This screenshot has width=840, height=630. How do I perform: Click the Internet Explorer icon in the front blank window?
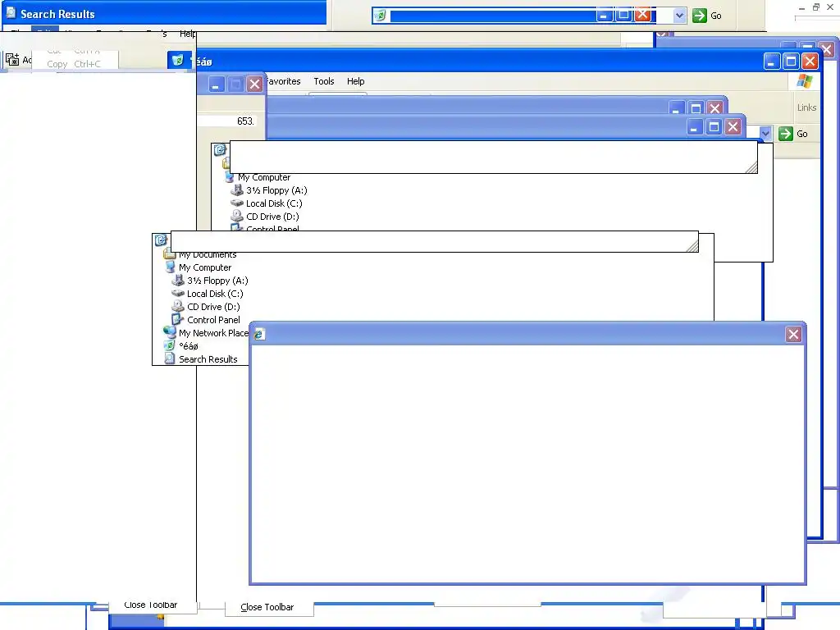[x=258, y=335]
